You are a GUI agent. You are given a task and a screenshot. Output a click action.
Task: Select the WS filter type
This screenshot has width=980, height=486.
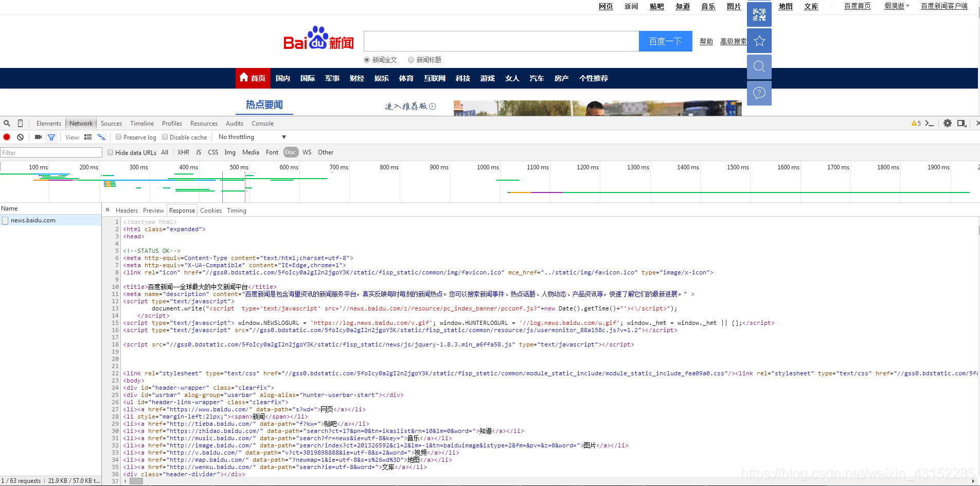307,152
